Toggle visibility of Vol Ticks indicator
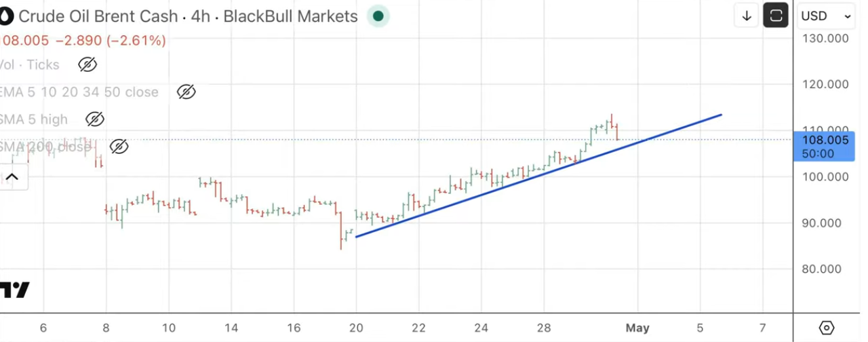The height and width of the screenshot is (342, 868). 87,65
